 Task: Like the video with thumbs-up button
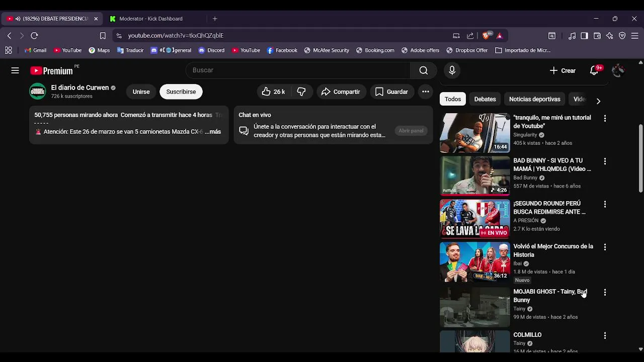click(x=273, y=92)
